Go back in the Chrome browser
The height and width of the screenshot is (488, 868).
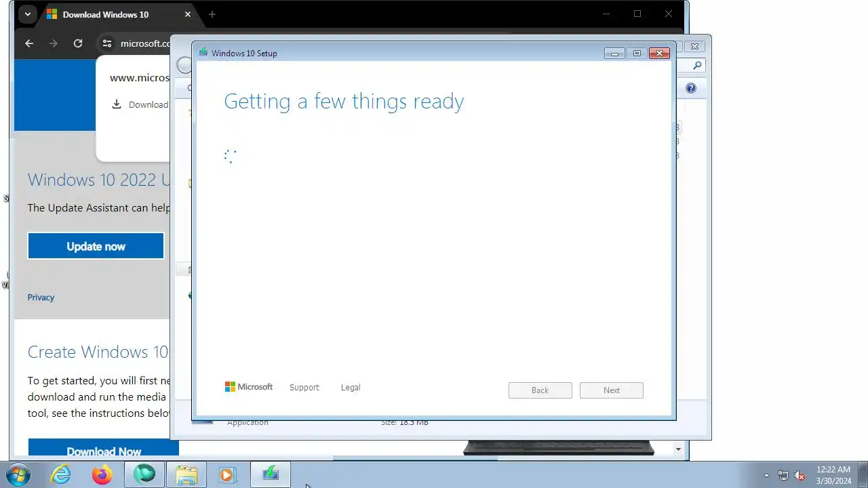(29, 43)
